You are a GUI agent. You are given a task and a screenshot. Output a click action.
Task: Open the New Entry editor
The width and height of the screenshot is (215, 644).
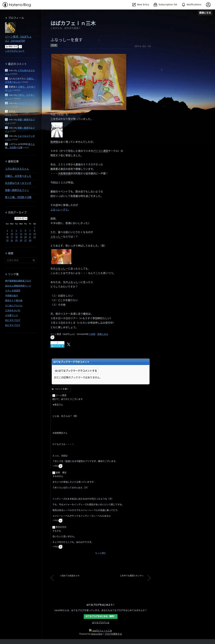tap(140, 5)
